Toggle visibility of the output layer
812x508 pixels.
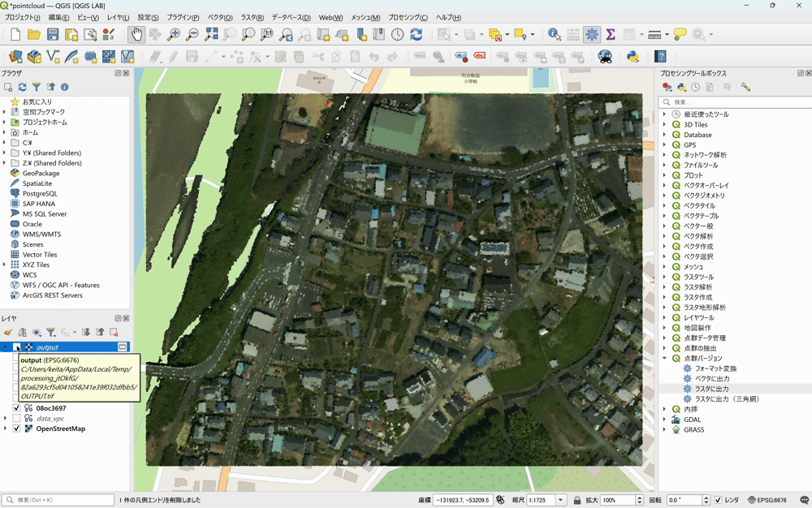click(16, 347)
